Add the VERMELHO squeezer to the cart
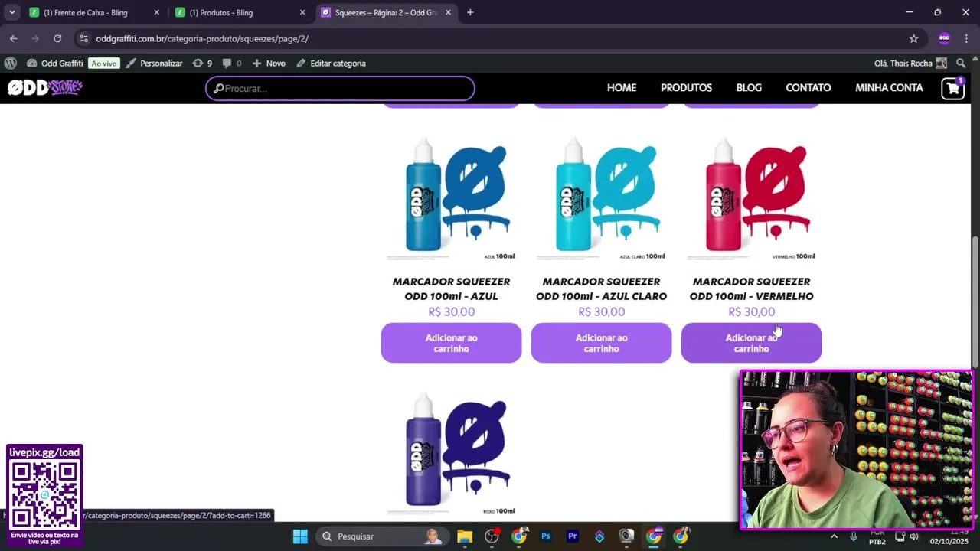Image resolution: width=980 pixels, height=551 pixels. click(751, 343)
